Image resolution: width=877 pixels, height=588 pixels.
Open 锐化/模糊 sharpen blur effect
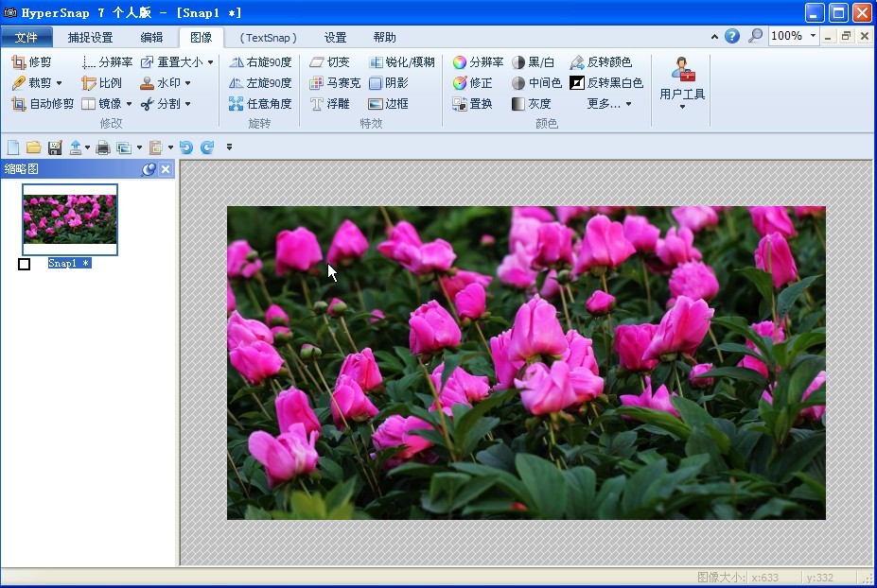401,62
